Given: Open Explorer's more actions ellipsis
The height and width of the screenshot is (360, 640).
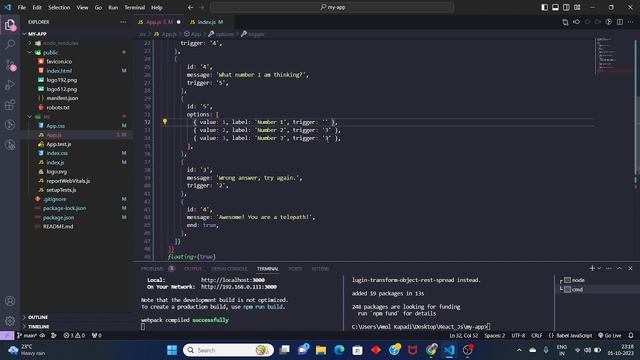Looking at the screenshot, I should (123, 22).
